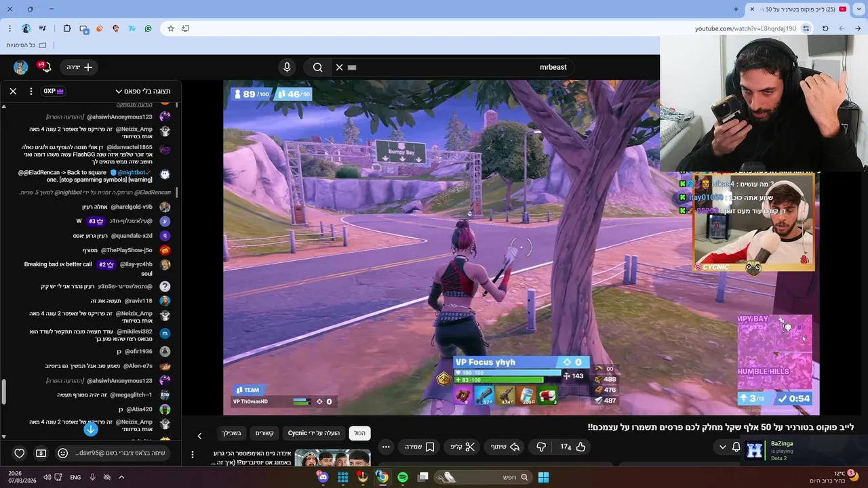The width and height of the screenshot is (868, 488).
Task: Click the OXP channel membership badge
Action: point(54,91)
